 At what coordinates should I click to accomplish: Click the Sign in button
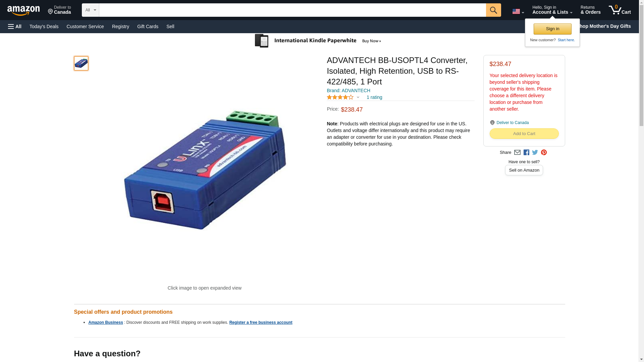pos(552,29)
